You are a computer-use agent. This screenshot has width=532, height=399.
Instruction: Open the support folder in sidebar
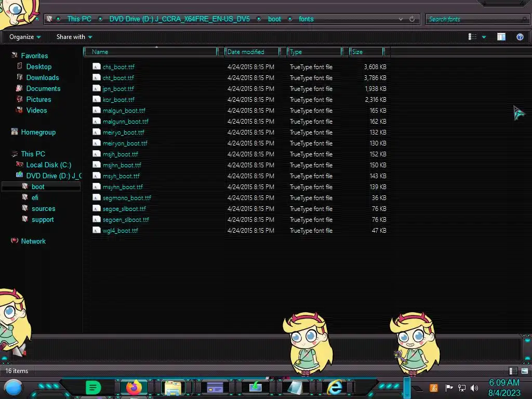pos(43,220)
